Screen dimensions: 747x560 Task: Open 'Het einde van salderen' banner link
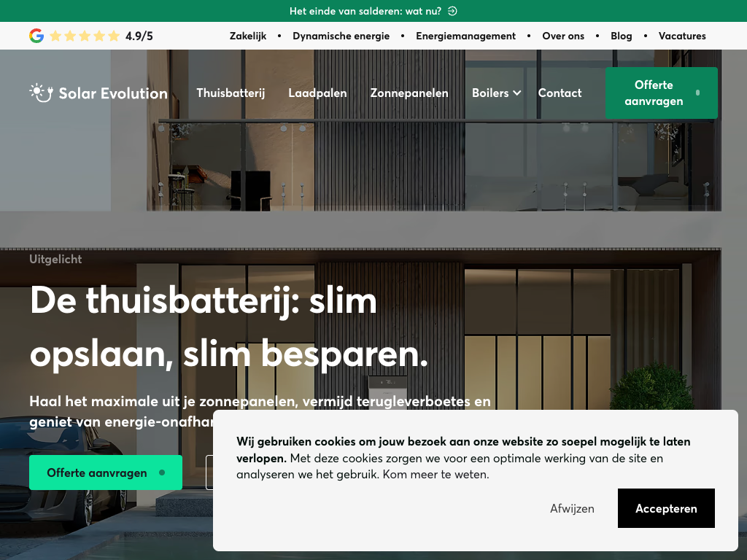click(x=365, y=11)
